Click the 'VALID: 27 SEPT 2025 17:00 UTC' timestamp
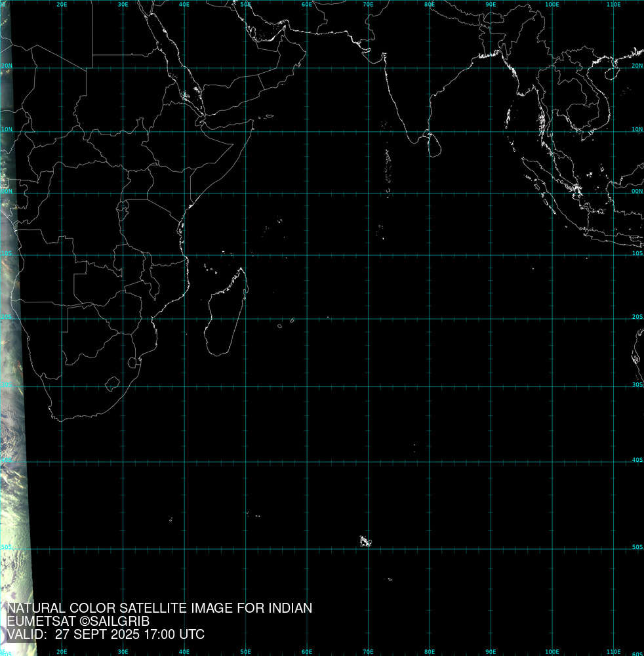644x656 pixels. pos(106,634)
